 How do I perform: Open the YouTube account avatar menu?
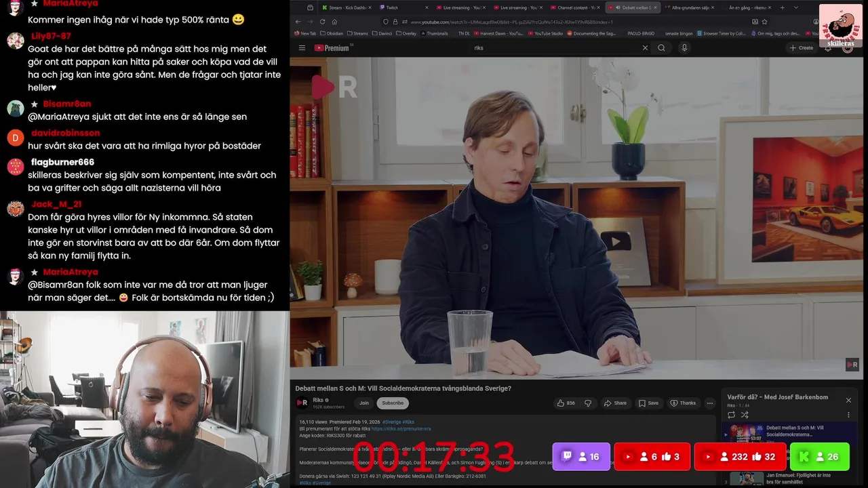pyautogui.click(x=848, y=48)
